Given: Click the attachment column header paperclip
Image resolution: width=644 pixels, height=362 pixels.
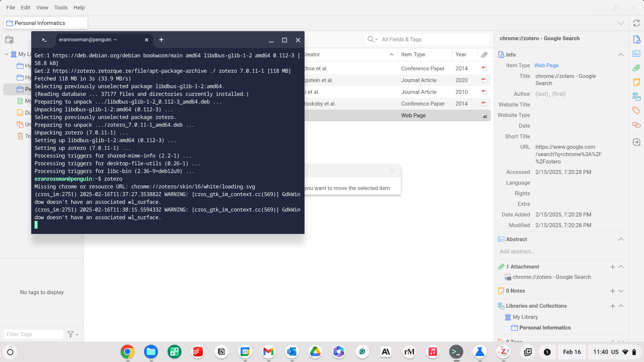Looking at the screenshot, I should tap(484, 55).
